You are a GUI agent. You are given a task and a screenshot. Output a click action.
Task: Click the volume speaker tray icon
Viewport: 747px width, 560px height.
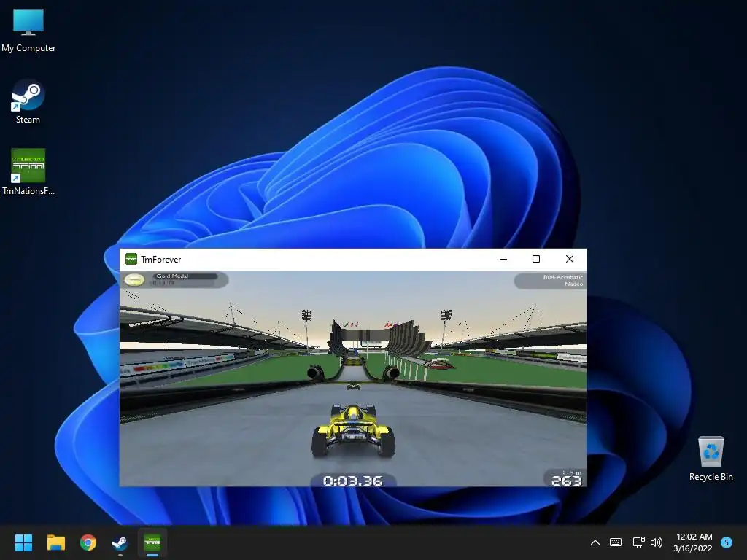pos(657,542)
